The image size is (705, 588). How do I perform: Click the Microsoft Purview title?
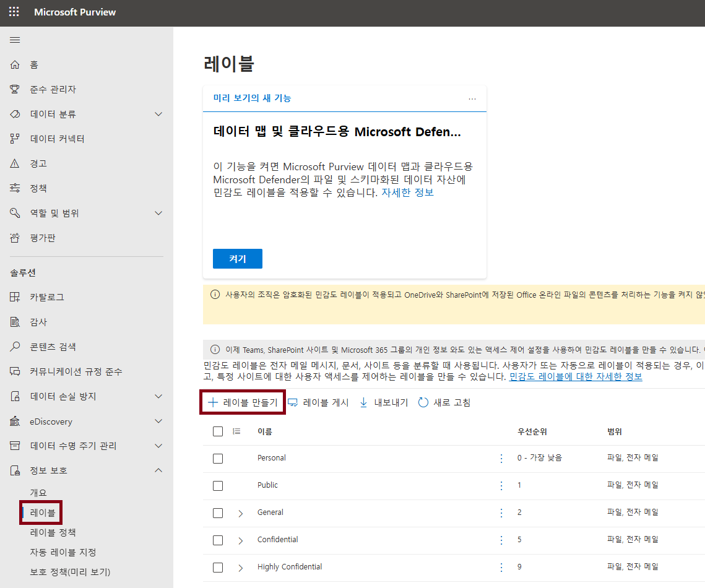click(75, 12)
